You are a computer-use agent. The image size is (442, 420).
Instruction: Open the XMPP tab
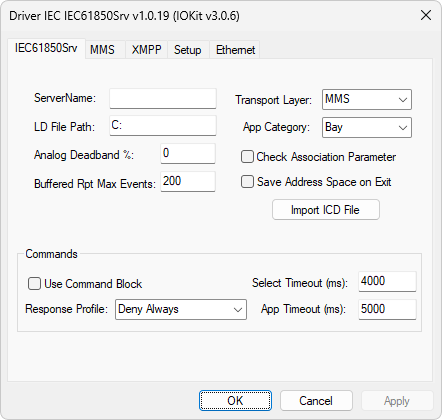[146, 50]
